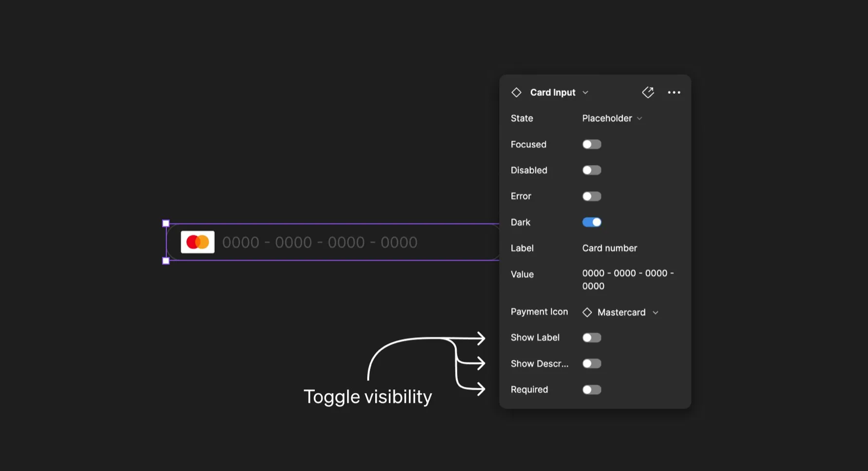This screenshot has width=868, height=471.
Task: Click the Dark property label
Action: [521, 222]
